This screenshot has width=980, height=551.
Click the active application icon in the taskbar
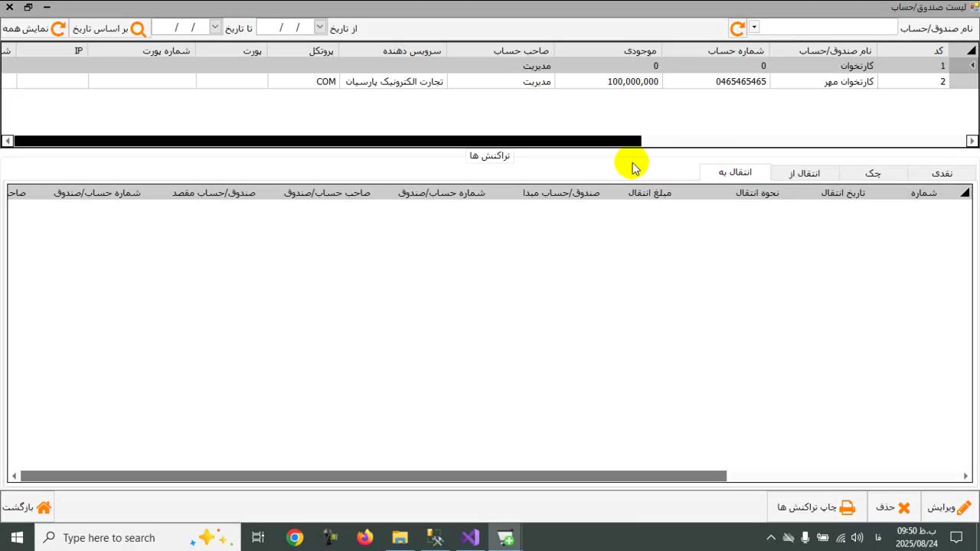tap(505, 537)
